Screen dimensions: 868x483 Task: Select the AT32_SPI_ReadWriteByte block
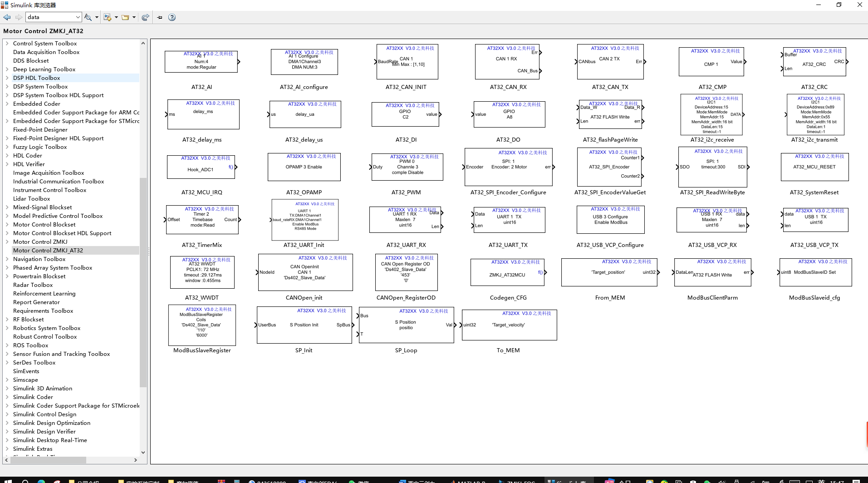click(x=712, y=167)
